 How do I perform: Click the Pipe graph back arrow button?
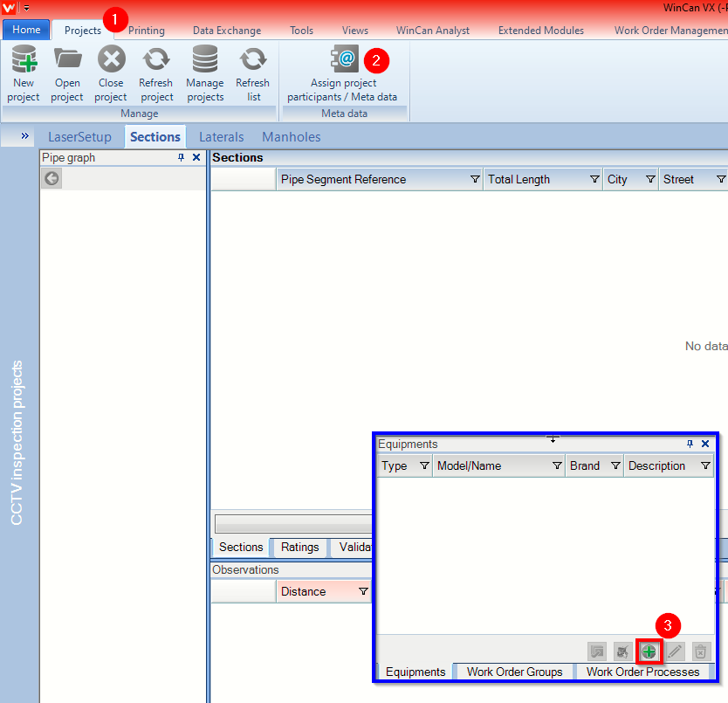point(52,178)
